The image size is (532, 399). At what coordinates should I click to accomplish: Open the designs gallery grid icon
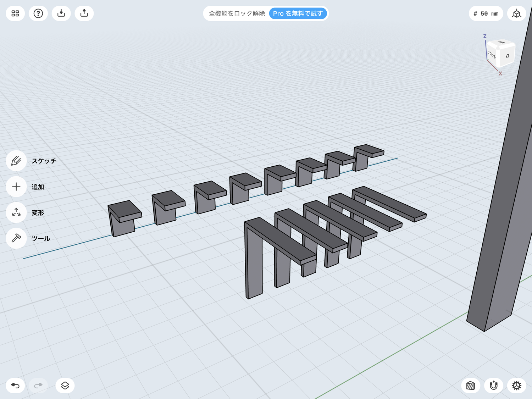coord(15,13)
